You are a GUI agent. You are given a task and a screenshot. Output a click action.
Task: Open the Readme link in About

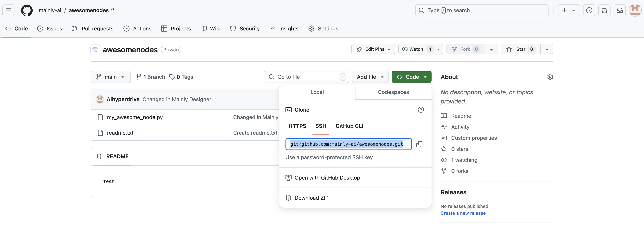pyautogui.click(x=461, y=116)
